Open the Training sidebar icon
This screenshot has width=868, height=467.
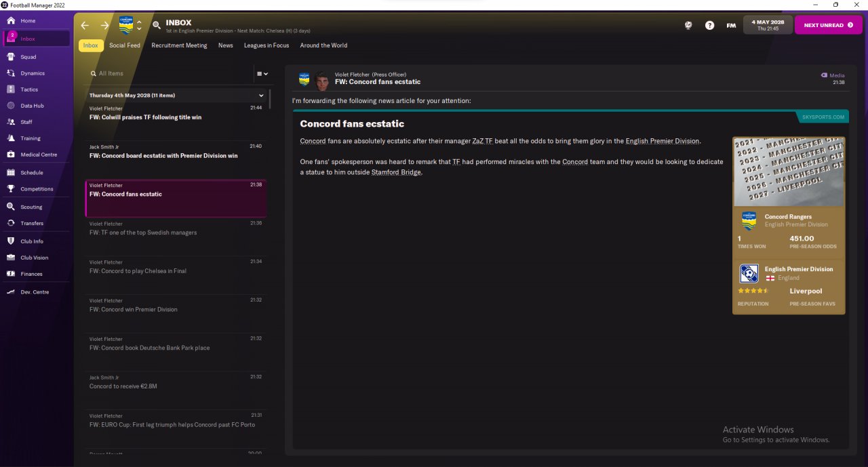coord(11,138)
